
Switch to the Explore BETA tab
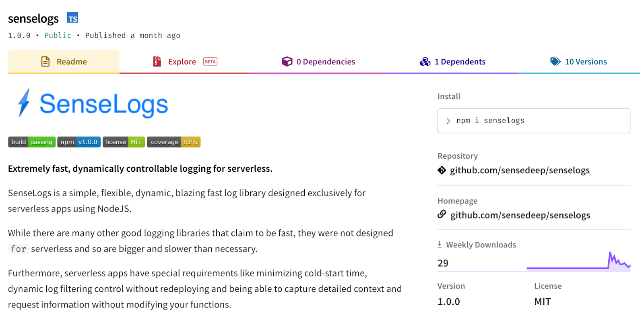(185, 62)
